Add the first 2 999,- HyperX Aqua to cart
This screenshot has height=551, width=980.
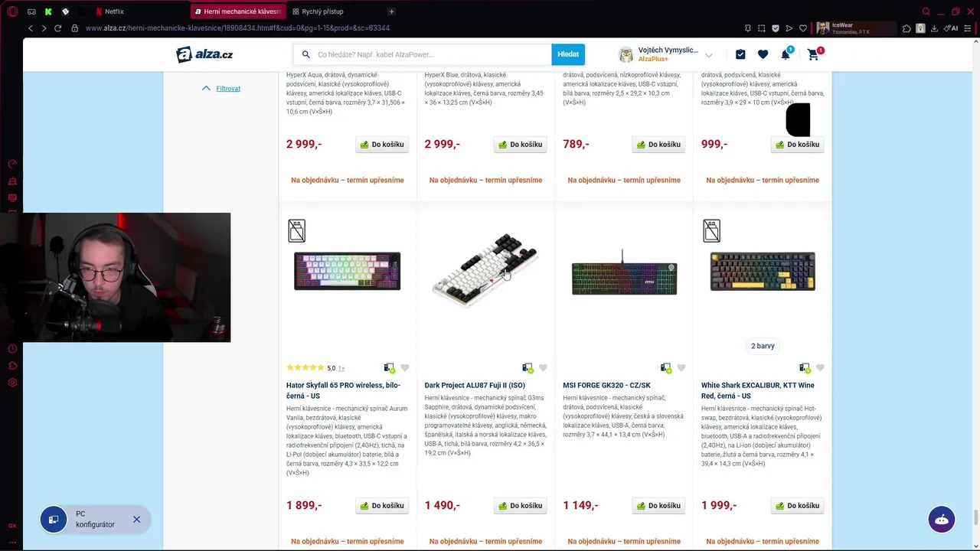[x=382, y=145]
